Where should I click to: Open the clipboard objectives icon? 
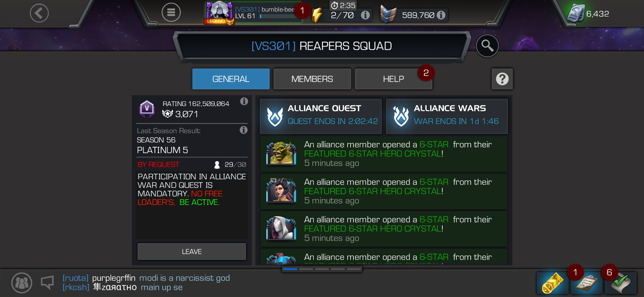tap(586, 283)
